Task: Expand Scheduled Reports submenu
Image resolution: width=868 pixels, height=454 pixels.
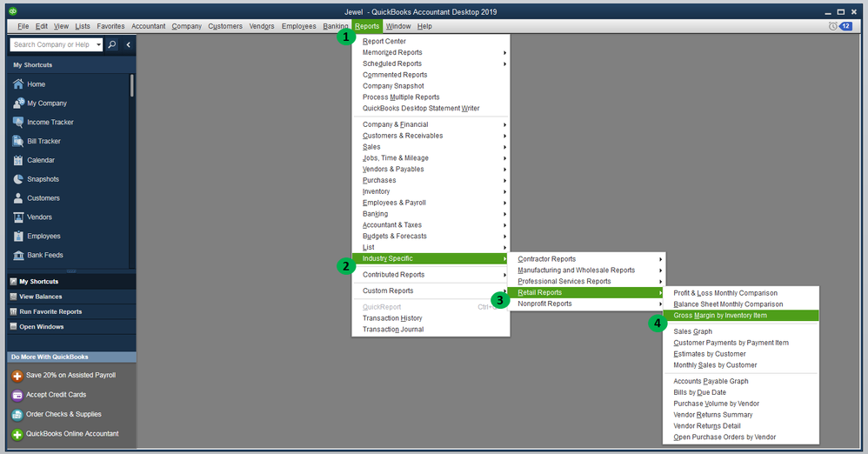Action: coord(504,63)
